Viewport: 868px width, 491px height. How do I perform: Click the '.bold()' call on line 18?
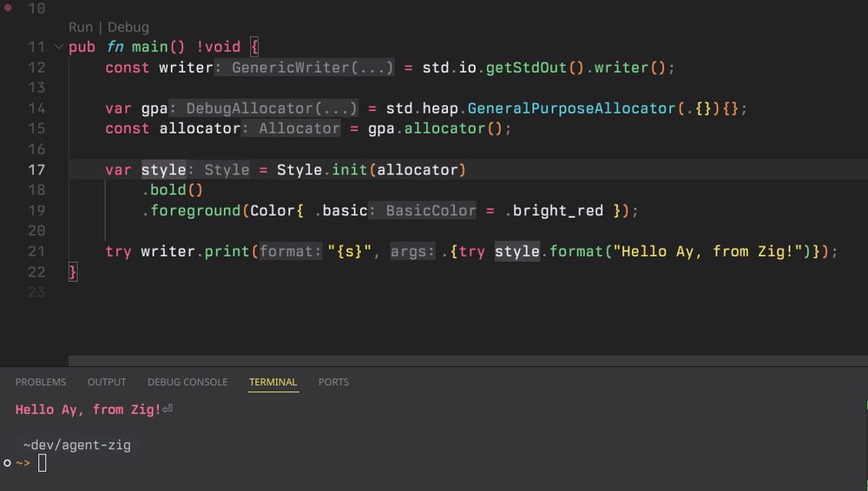coord(173,190)
